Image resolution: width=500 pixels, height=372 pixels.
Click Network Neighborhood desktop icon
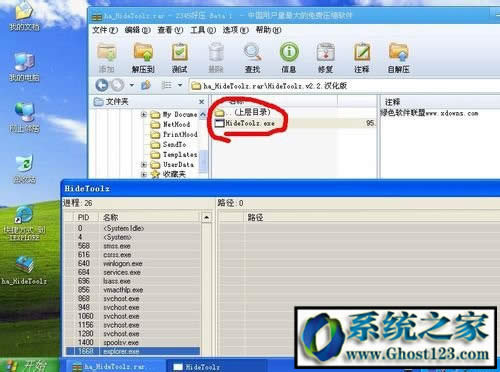tap(24, 117)
